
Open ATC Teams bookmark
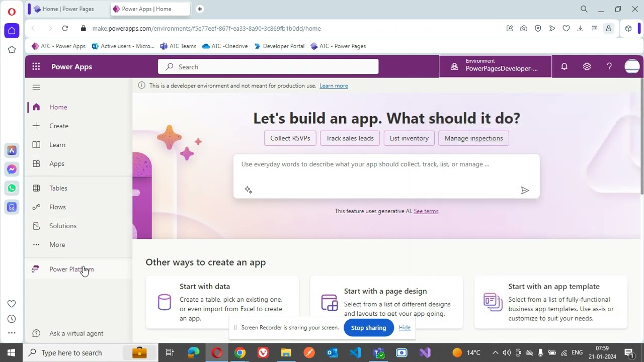[178, 46]
